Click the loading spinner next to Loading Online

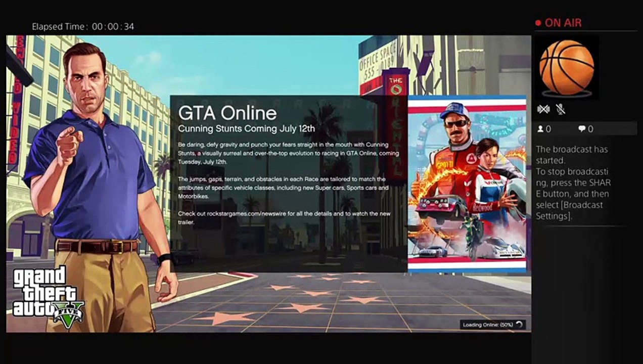(519, 325)
